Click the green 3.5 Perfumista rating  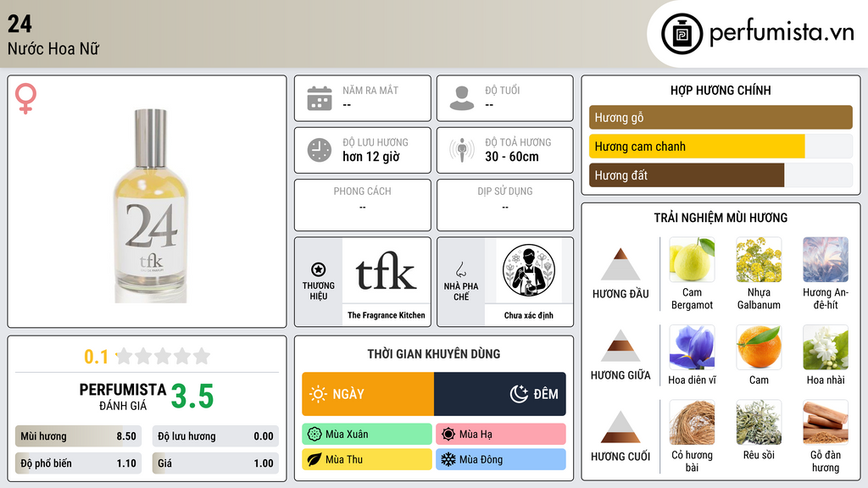192,396
